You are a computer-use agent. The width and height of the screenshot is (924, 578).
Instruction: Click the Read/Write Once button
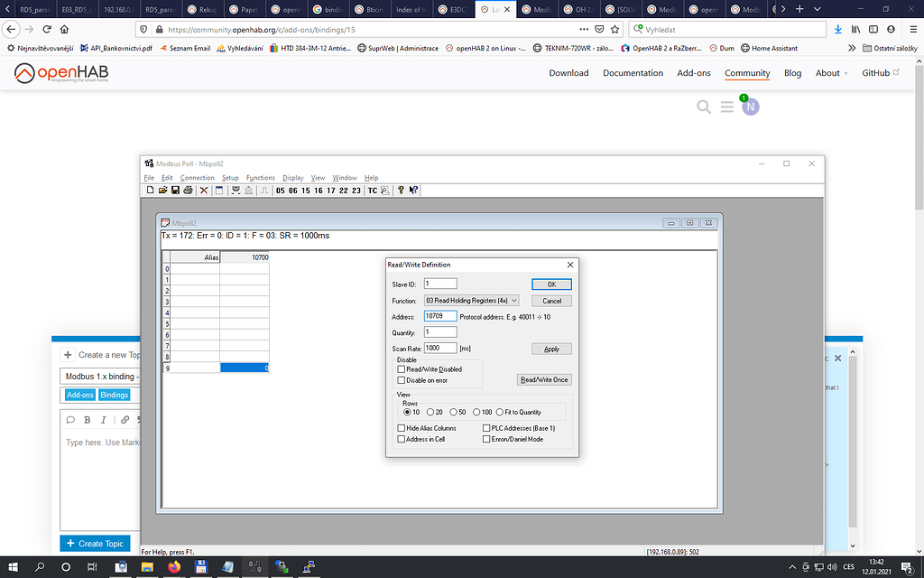[x=544, y=379]
